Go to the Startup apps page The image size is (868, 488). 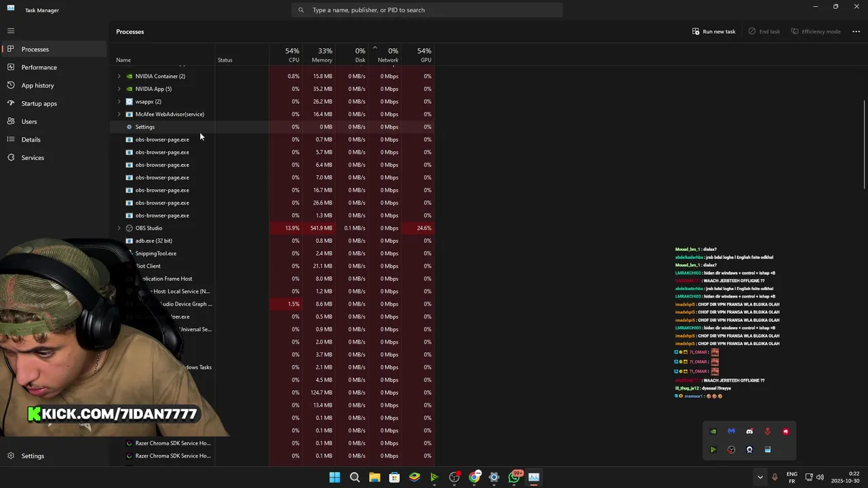[x=54, y=104]
